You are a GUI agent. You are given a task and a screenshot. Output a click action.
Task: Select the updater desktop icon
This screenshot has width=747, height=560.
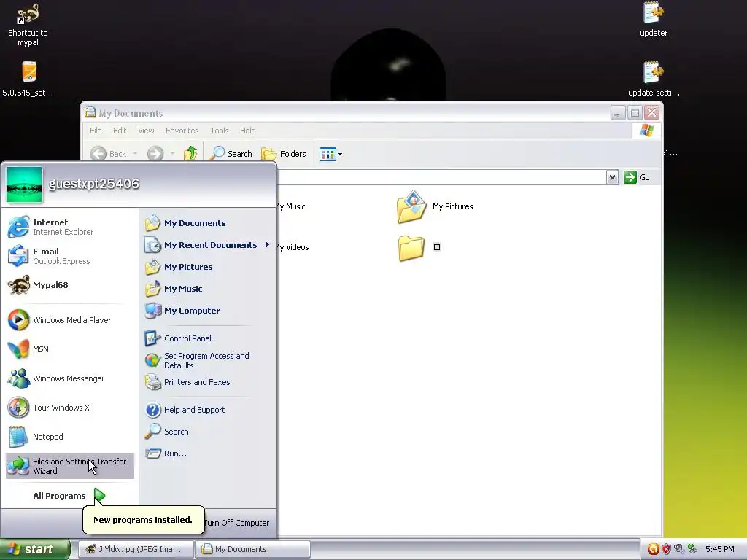tap(653, 20)
